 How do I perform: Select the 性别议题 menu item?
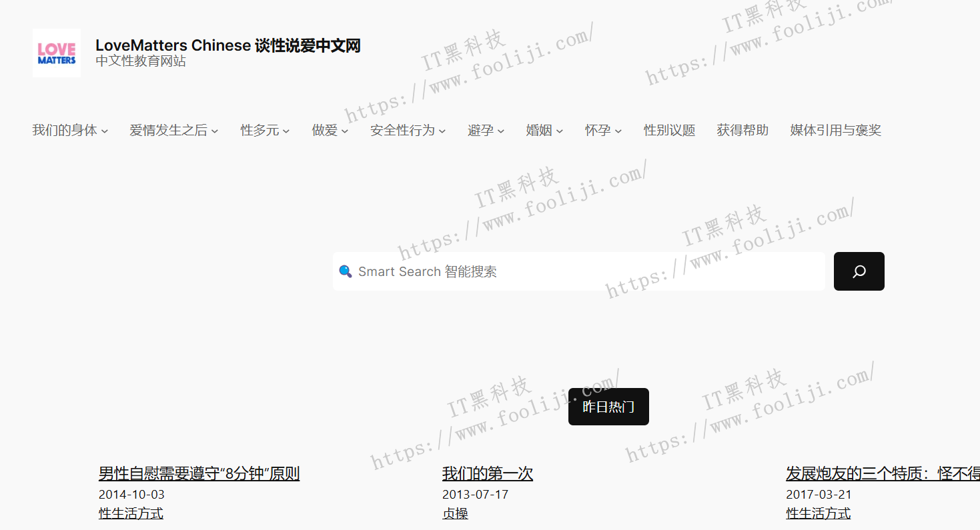(669, 130)
